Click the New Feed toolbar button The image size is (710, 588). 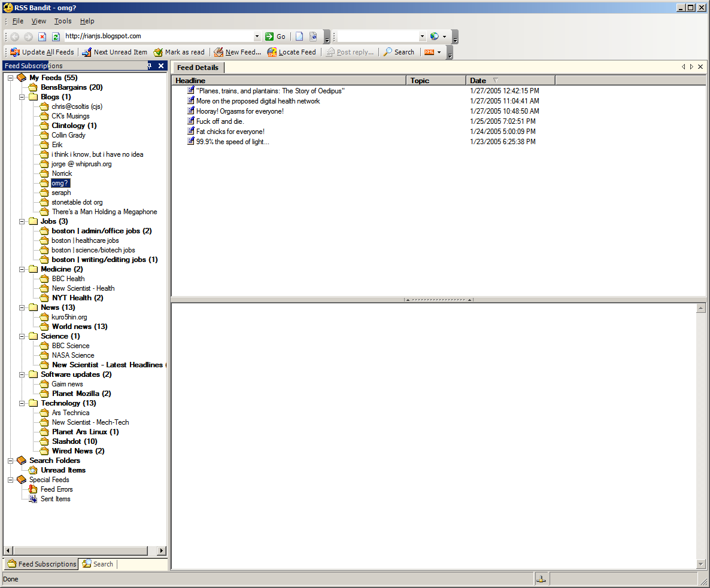238,52
